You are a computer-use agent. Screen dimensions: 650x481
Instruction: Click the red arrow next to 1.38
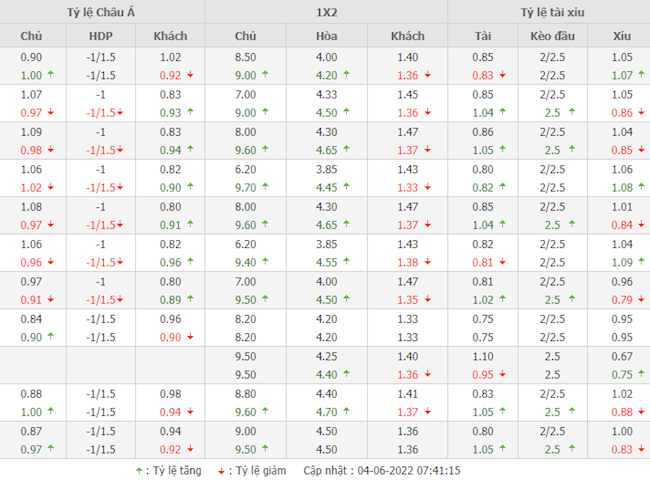[x=425, y=262]
